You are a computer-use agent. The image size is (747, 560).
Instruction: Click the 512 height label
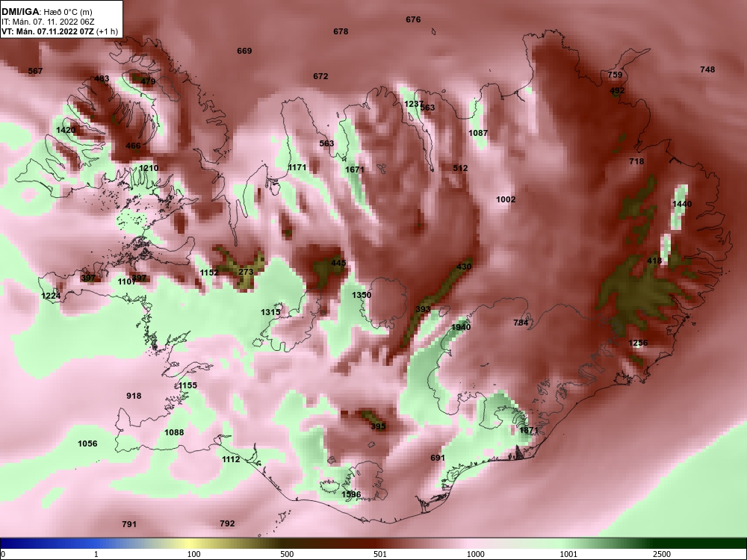tap(460, 168)
